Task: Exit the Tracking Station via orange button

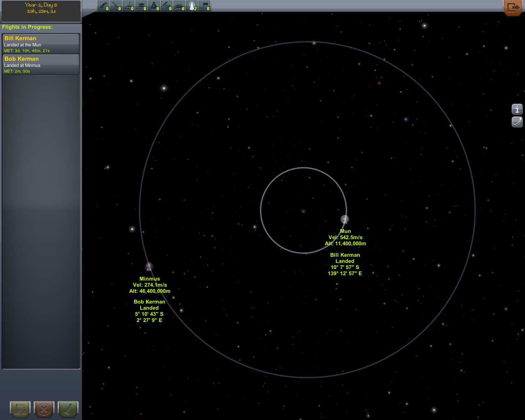Action: (513, 8)
